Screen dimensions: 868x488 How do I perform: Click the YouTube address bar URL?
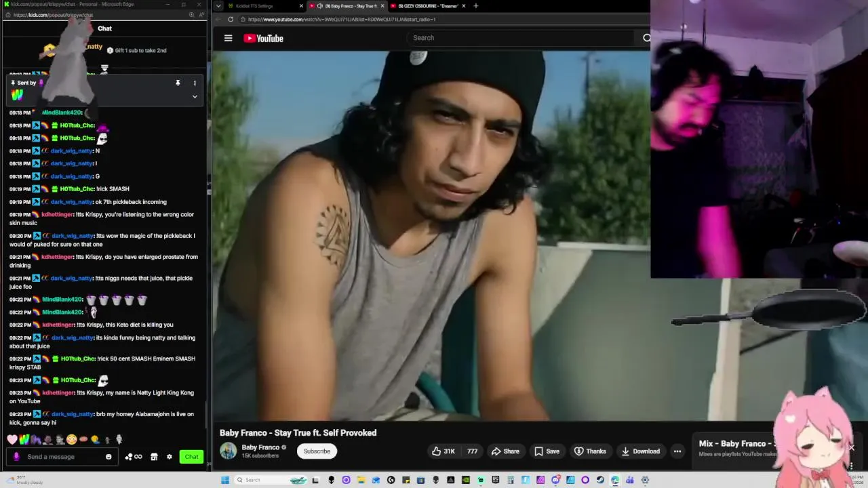[342, 19]
